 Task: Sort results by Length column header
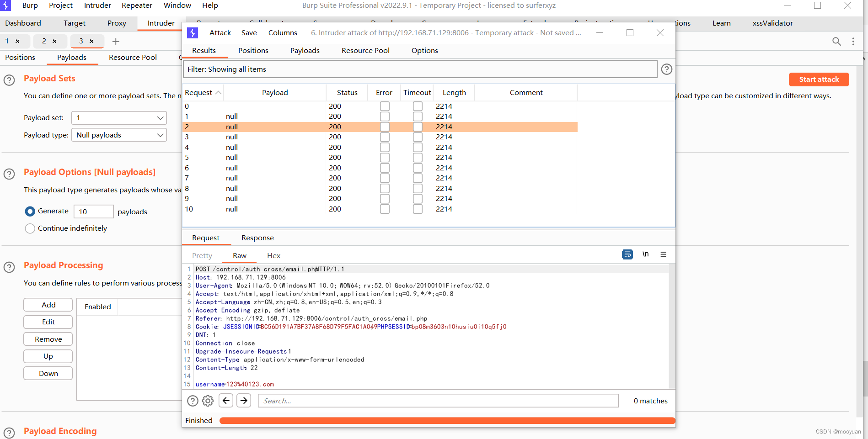[454, 93]
